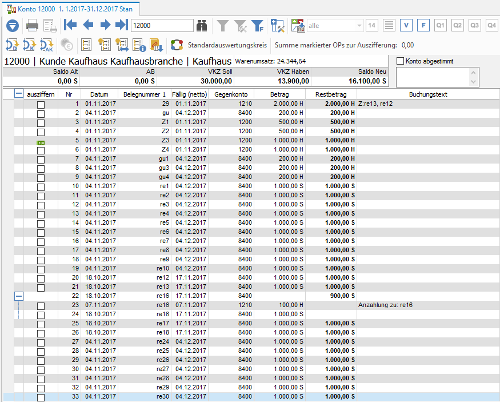Select the Q1 quarter button
The width and height of the screenshot is (500, 402).
pyautogui.click(x=440, y=25)
